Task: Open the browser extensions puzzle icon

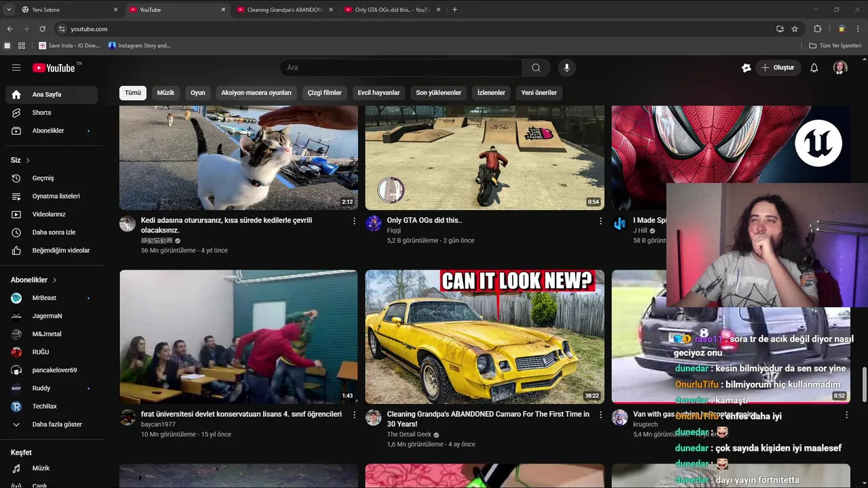Action: point(817,29)
